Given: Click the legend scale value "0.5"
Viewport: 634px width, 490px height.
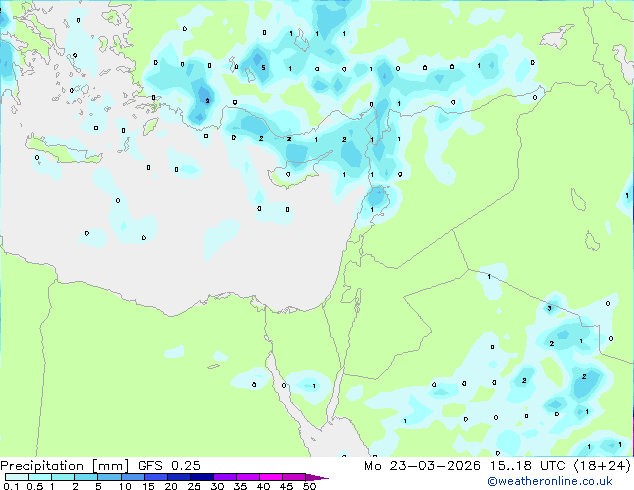Looking at the screenshot, I should point(35,486).
